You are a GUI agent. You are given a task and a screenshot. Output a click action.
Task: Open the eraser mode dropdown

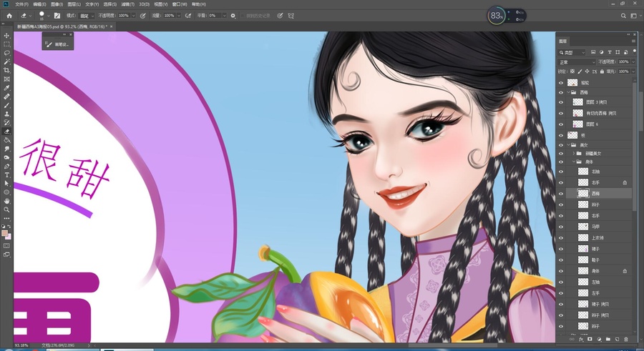[86, 16]
